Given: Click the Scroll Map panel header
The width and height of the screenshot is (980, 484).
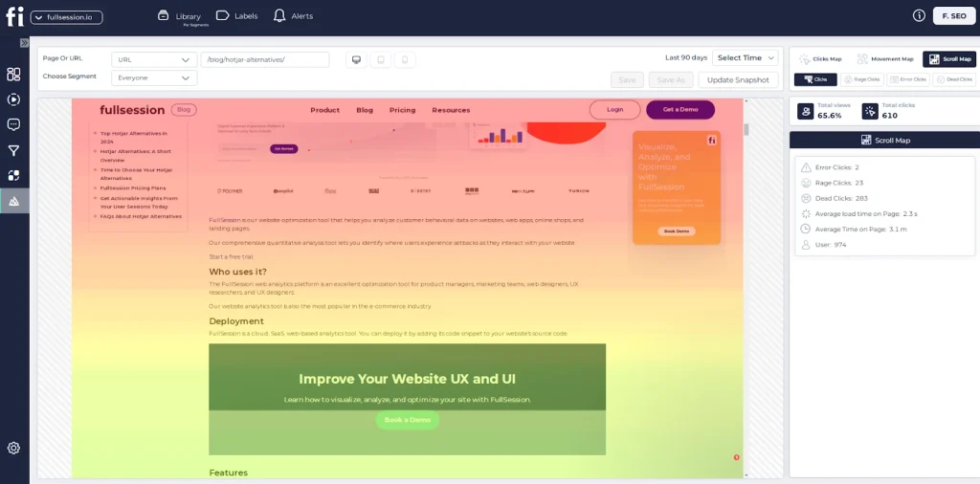Looking at the screenshot, I should click(x=885, y=140).
